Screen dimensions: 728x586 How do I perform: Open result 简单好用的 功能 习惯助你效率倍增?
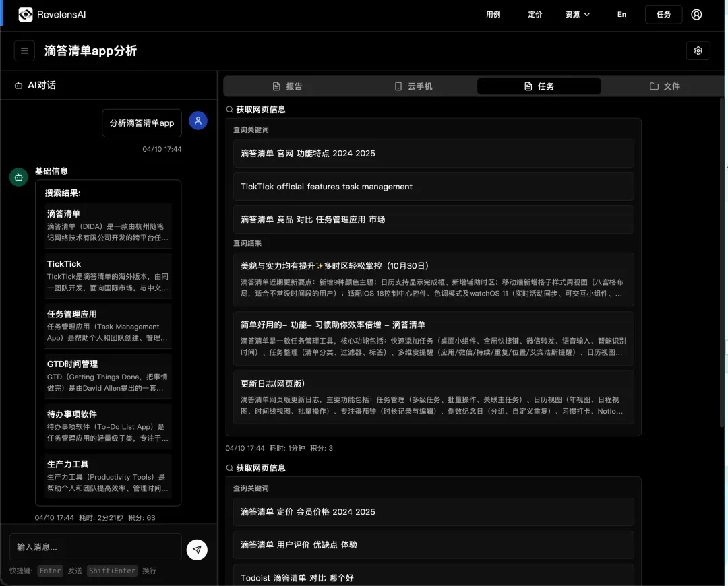point(433,338)
